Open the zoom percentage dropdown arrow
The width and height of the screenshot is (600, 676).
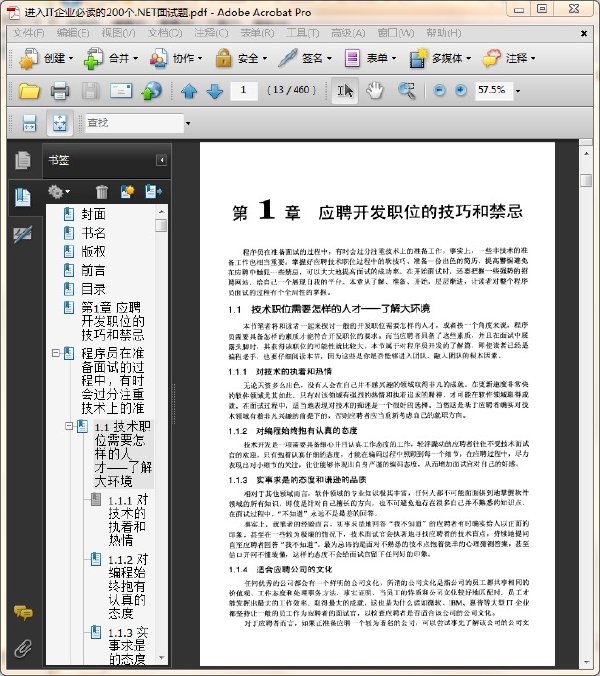(518, 91)
